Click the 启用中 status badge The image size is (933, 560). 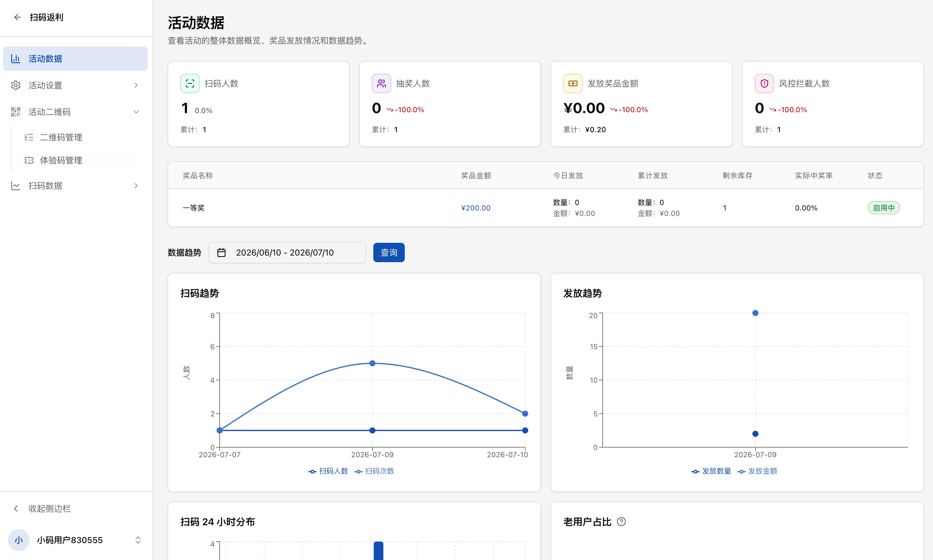(x=884, y=208)
